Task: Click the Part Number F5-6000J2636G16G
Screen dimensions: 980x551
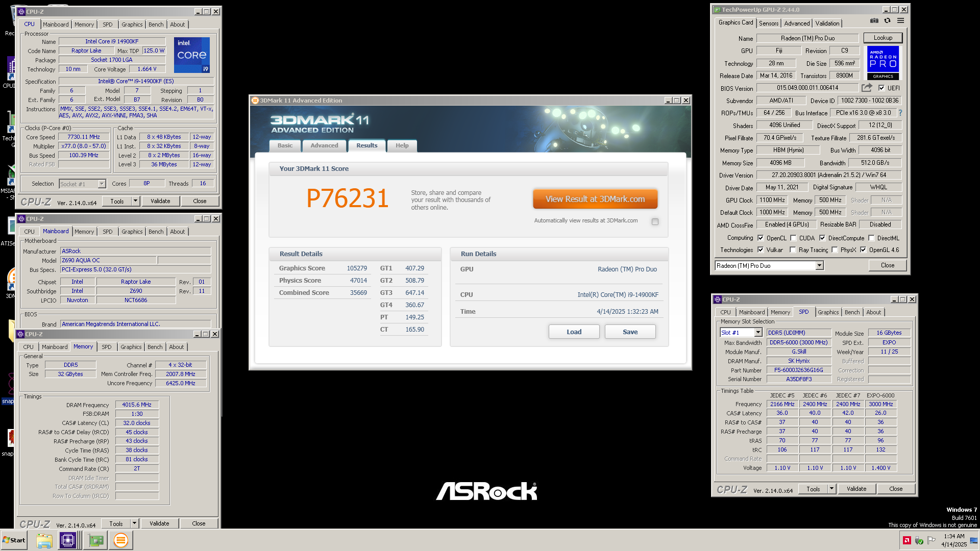Action: pyautogui.click(x=798, y=370)
